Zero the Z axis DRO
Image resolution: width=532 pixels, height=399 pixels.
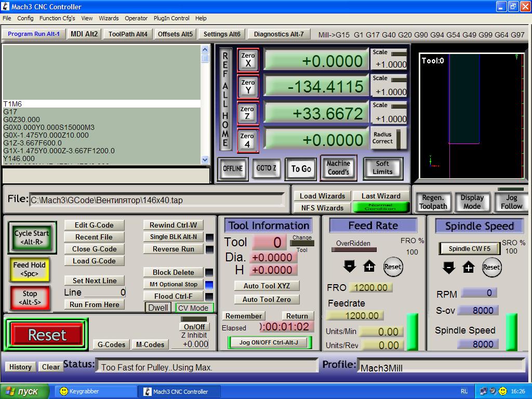point(248,113)
